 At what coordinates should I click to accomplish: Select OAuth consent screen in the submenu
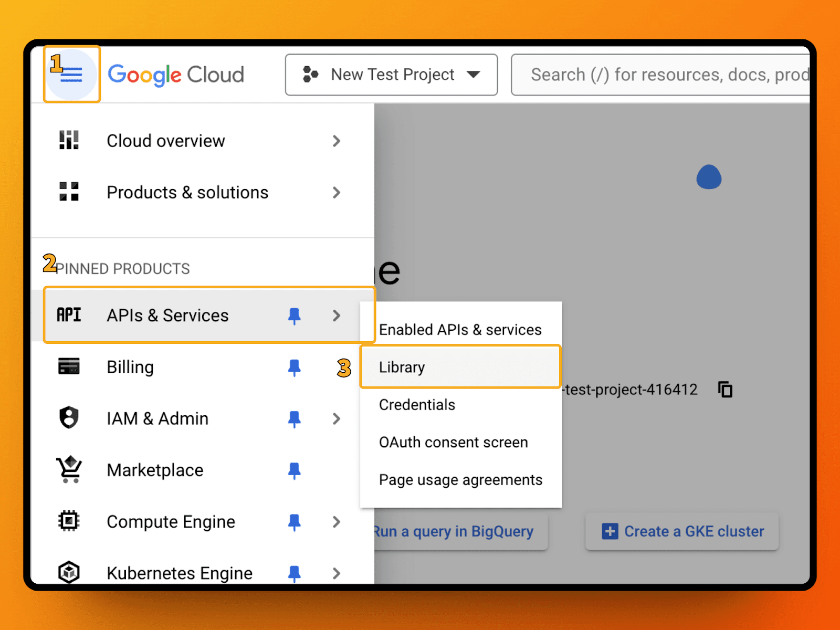click(460, 442)
